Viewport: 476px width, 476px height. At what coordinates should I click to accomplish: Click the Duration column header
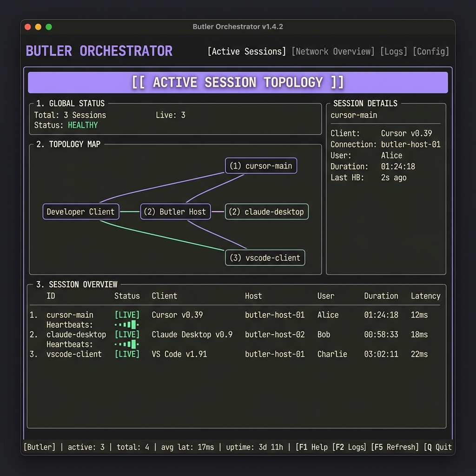[x=381, y=296]
